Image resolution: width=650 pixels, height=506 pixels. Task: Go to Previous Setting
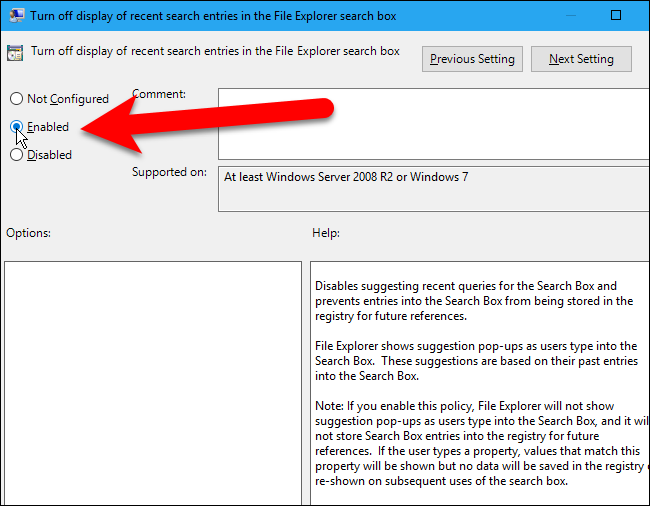click(472, 59)
